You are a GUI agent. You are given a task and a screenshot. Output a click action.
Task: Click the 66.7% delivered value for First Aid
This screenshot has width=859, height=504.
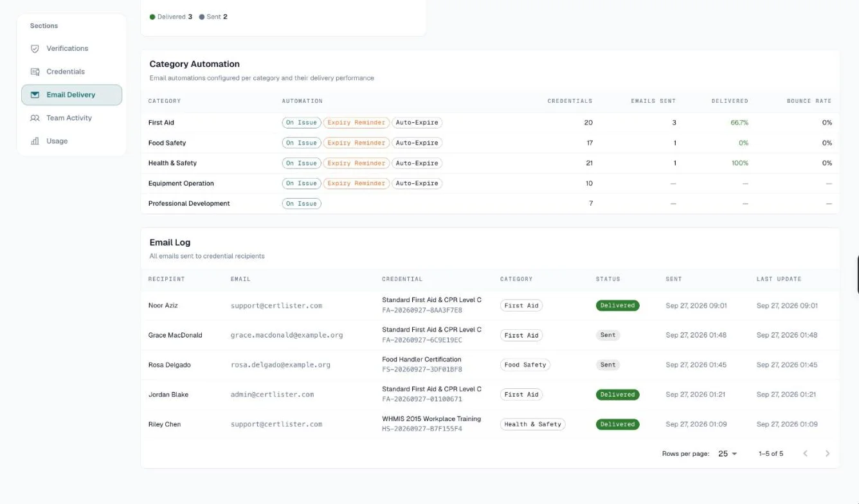(x=739, y=123)
